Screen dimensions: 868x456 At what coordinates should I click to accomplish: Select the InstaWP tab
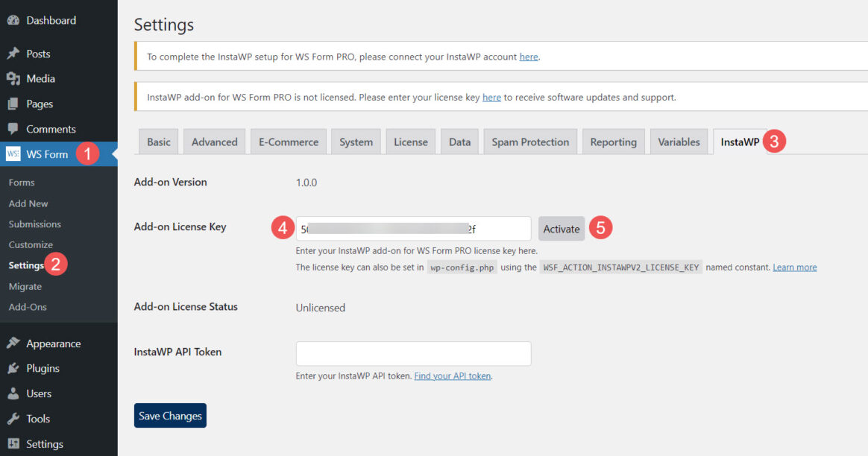click(740, 142)
